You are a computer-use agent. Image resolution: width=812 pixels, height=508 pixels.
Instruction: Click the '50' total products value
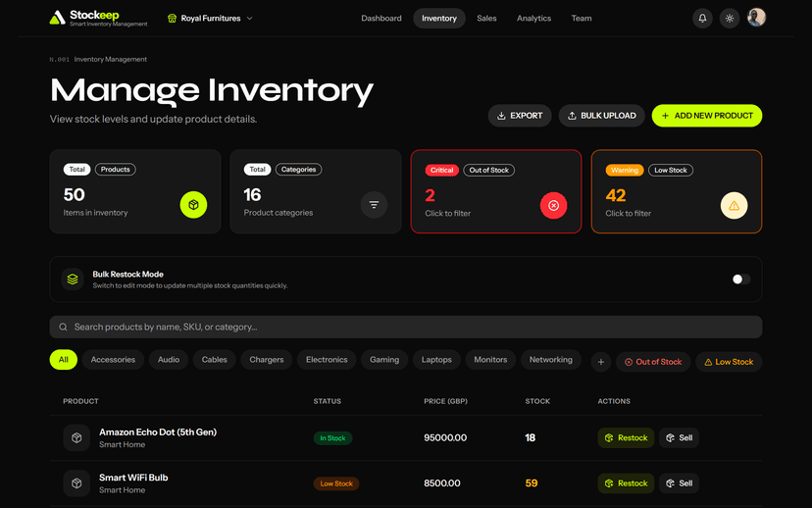click(x=75, y=195)
